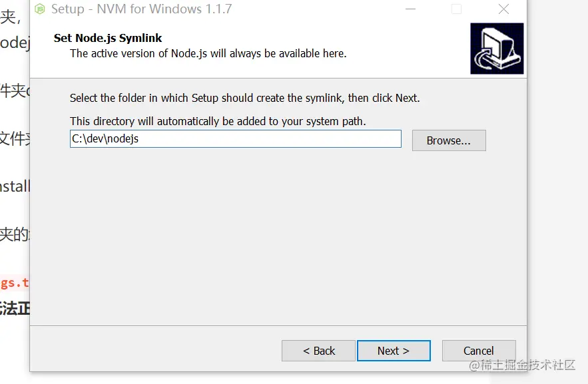Click into the C:\dev\nodejs path field

pos(235,139)
